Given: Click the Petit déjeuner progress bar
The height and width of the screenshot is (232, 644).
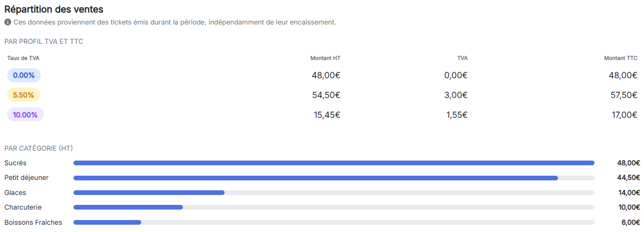Looking at the screenshot, I should (x=334, y=178).
